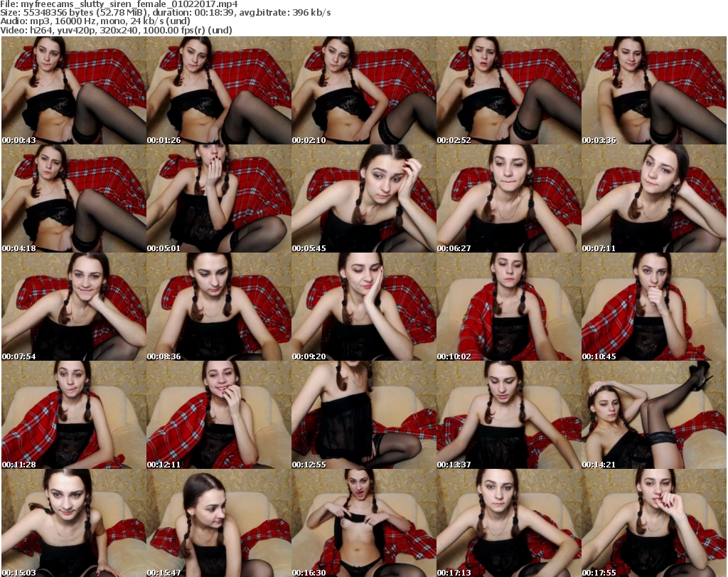Click the 'Audio: mp3, 16000 Hz' info line
This screenshot has width=728, height=577.
click(95, 21)
